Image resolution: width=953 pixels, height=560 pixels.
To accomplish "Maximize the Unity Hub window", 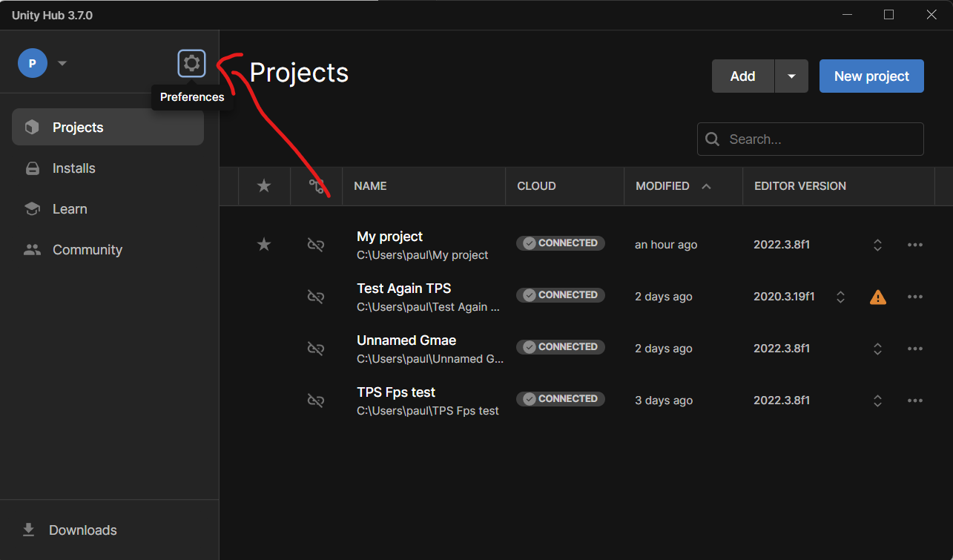I will click(x=888, y=15).
